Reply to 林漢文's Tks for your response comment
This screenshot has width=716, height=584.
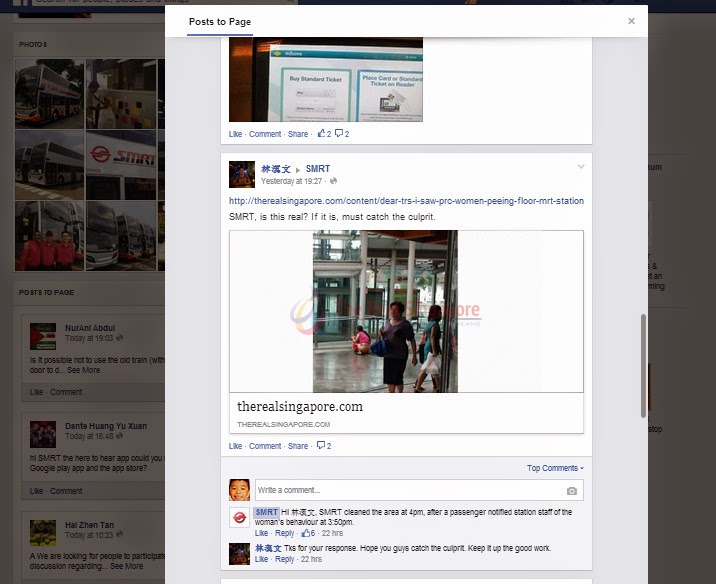(x=284, y=559)
